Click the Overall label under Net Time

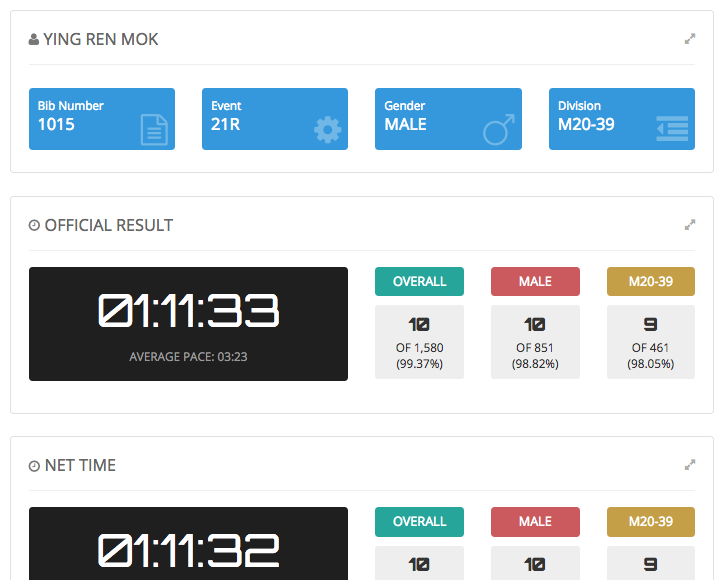419,521
